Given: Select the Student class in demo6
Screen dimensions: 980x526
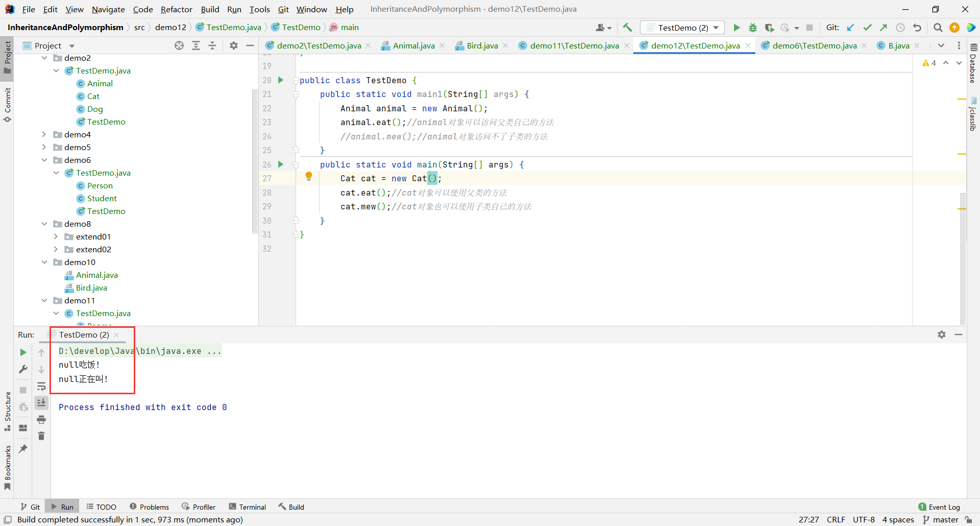Looking at the screenshot, I should coord(102,199).
